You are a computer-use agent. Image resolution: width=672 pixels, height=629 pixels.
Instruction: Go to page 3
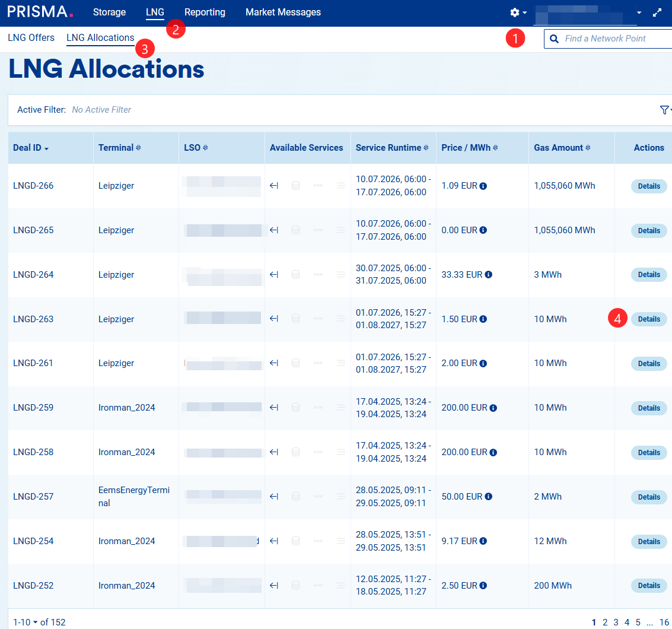click(x=616, y=622)
